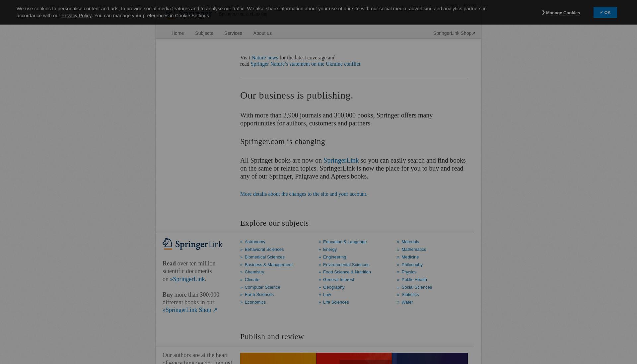Screen dimensions: 637x364
Task: Open Manage Cookies settings
Action: (x=563, y=13)
